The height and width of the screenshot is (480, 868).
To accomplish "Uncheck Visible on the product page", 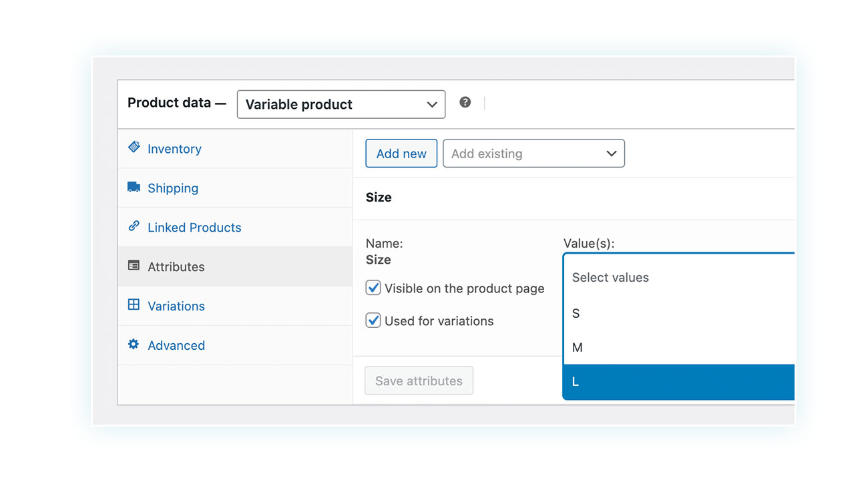I will click(373, 288).
